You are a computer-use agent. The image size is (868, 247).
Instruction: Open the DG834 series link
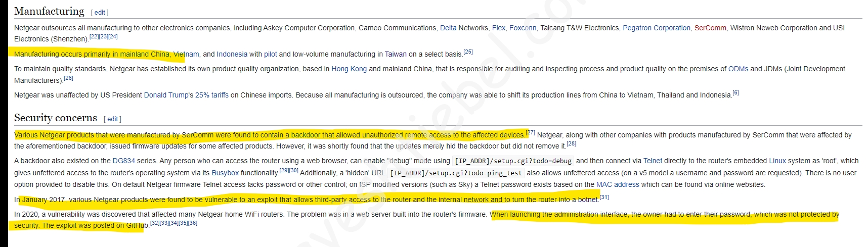pos(123,161)
